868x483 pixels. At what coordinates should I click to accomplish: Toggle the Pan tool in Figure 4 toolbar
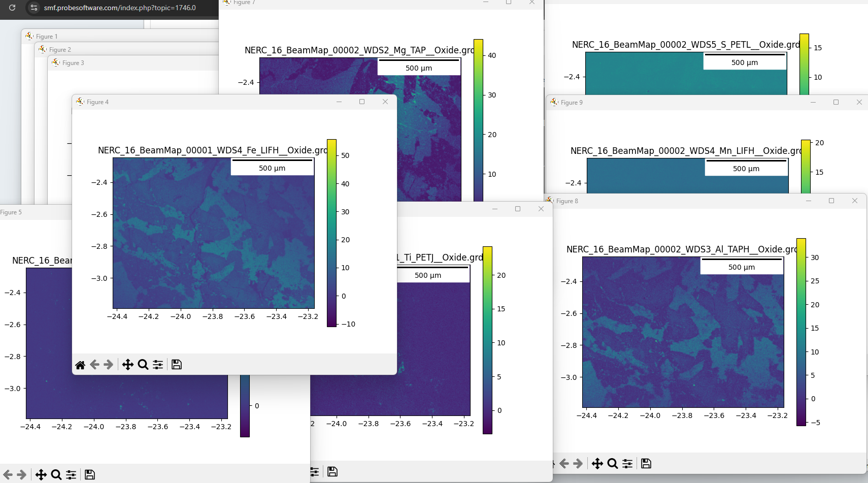coord(128,365)
